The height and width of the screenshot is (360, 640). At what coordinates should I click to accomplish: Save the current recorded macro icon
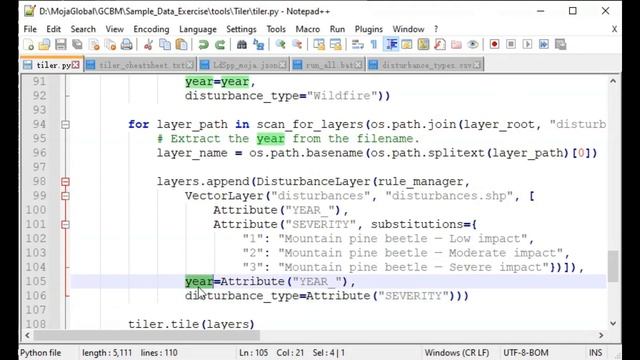pos(561,44)
